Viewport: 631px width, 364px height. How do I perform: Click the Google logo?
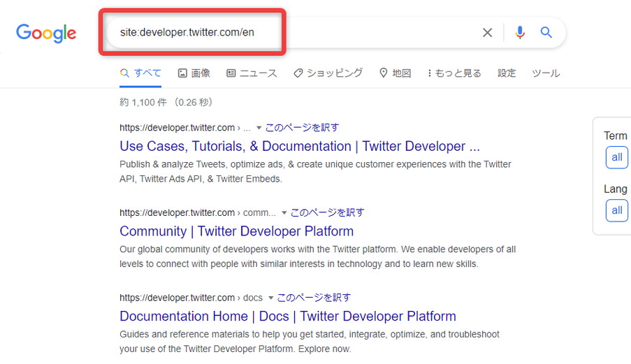click(46, 33)
